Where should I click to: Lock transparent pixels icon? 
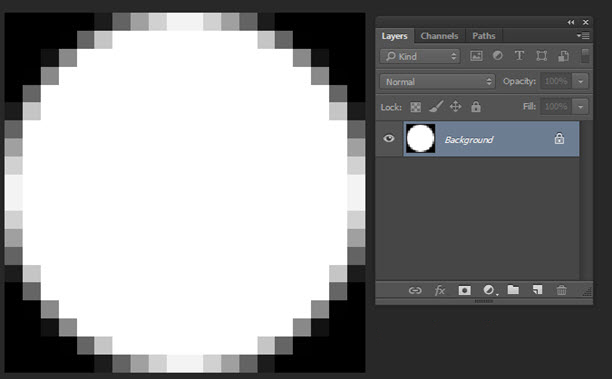tap(416, 107)
